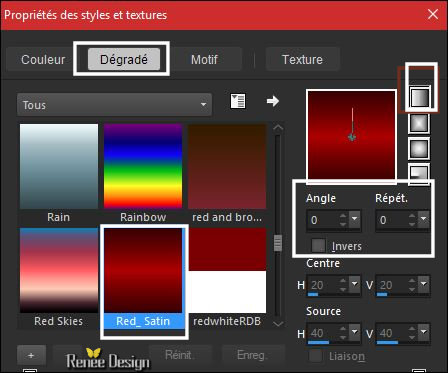Expand the Répét. value dropdown arrow
Viewport: 448px width, 373px height.
pos(423,219)
